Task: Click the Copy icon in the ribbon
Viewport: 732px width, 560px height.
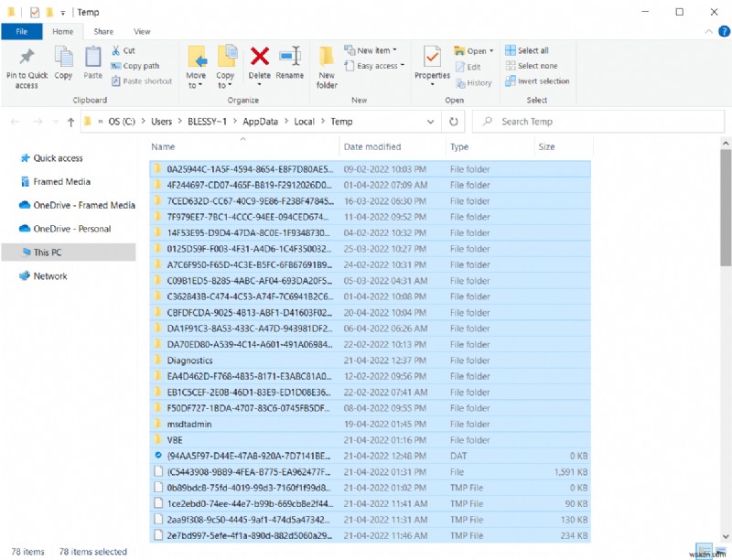Action: (x=63, y=59)
